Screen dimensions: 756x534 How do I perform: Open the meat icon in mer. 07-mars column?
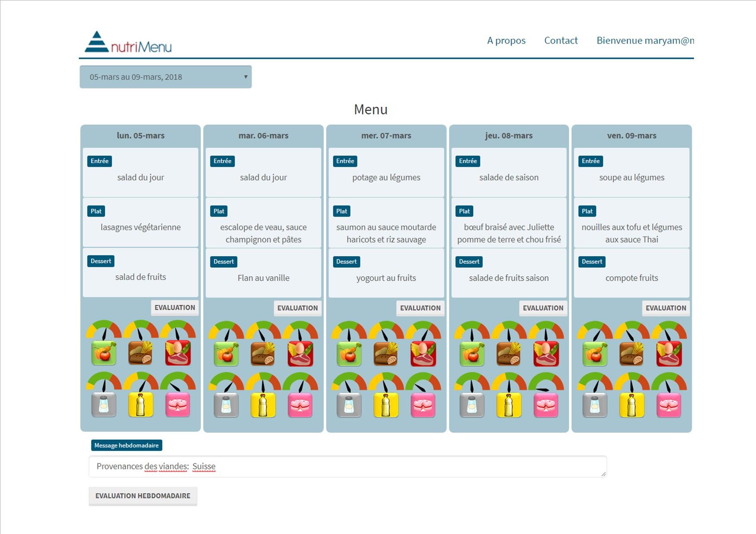(x=423, y=354)
